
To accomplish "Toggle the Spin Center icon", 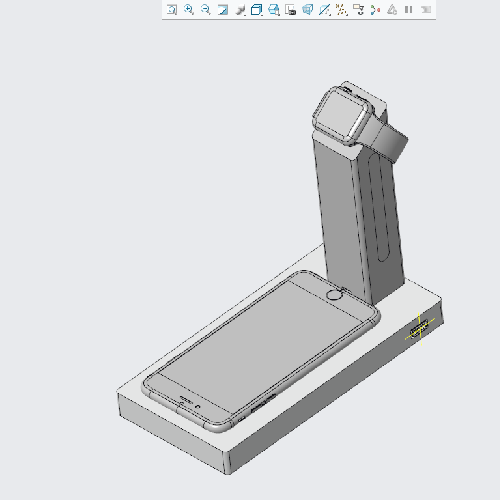I will (x=375, y=10).
